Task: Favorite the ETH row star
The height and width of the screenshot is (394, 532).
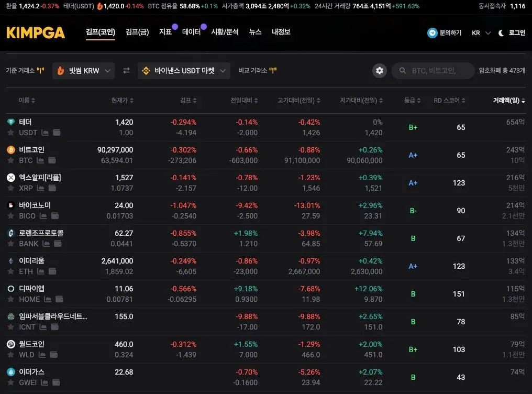Action: click(x=11, y=272)
